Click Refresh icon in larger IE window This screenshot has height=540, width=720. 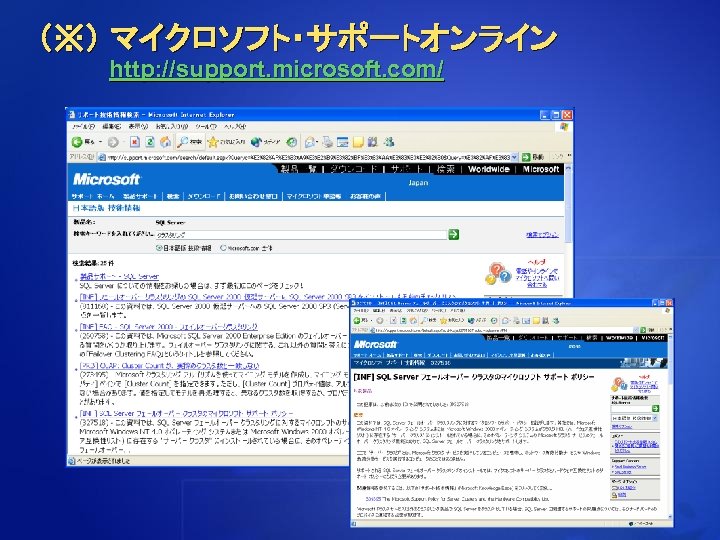coord(150,142)
